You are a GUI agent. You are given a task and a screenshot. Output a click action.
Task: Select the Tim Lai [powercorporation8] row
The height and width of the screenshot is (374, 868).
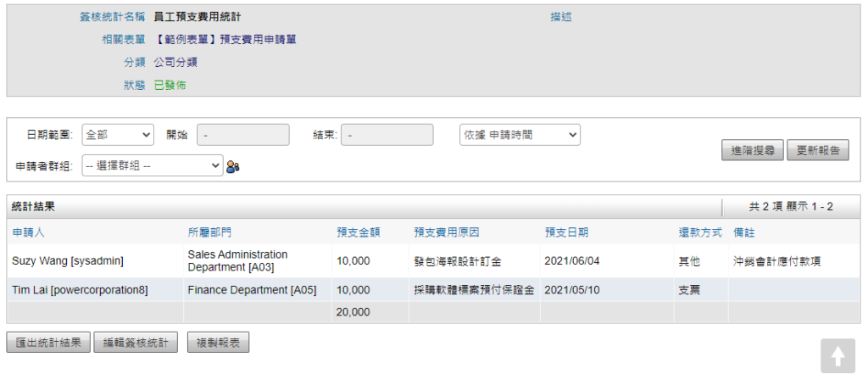pos(80,290)
